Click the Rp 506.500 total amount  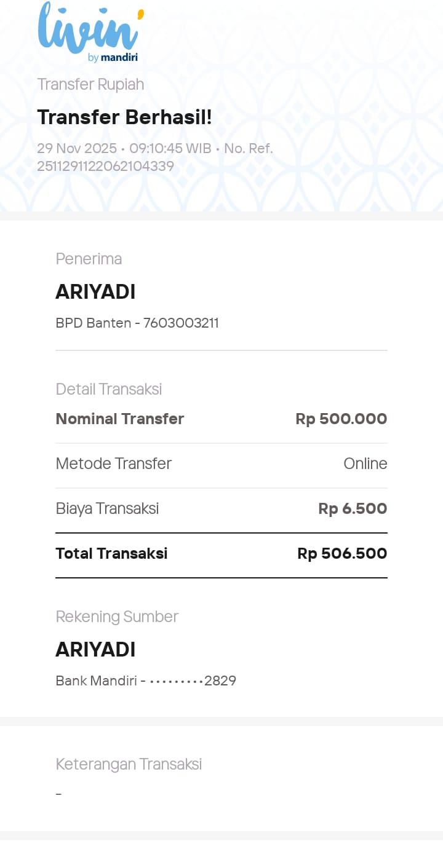(342, 553)
